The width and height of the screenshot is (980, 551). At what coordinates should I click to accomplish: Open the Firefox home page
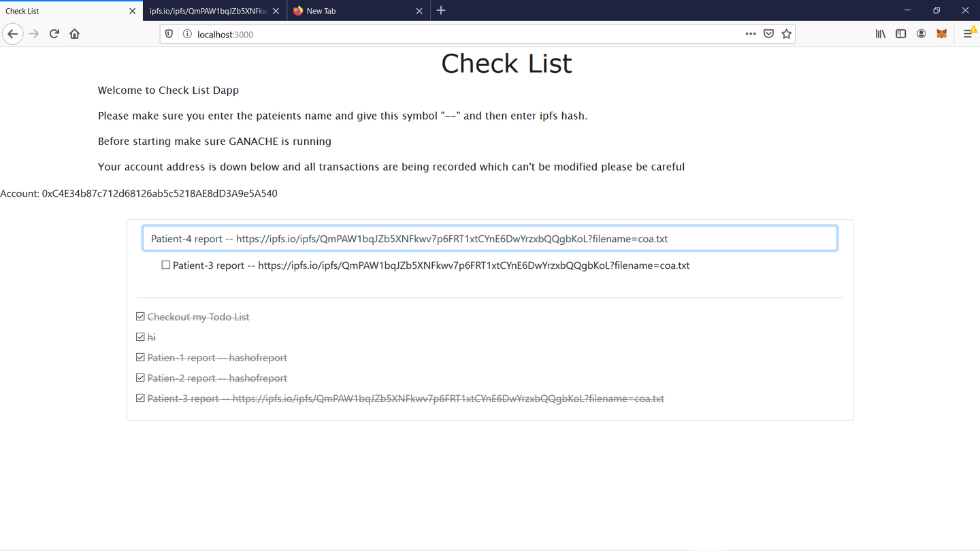[x=75, y=34]
